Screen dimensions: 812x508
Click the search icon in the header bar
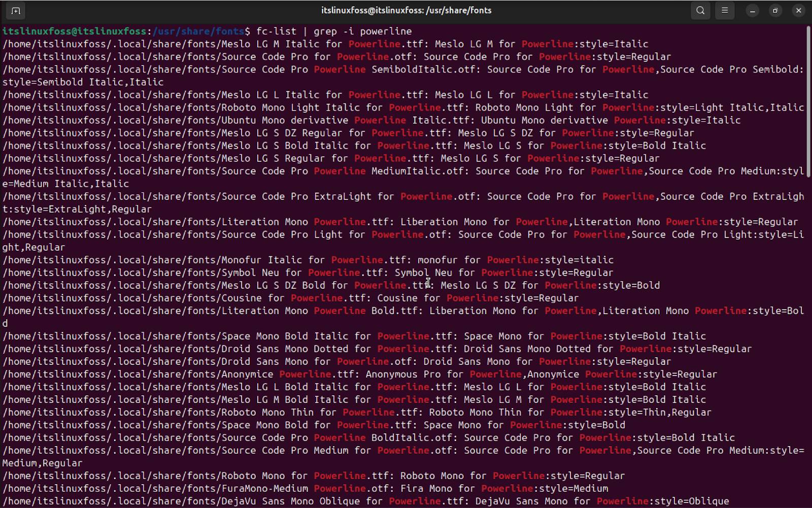[700, 10]
